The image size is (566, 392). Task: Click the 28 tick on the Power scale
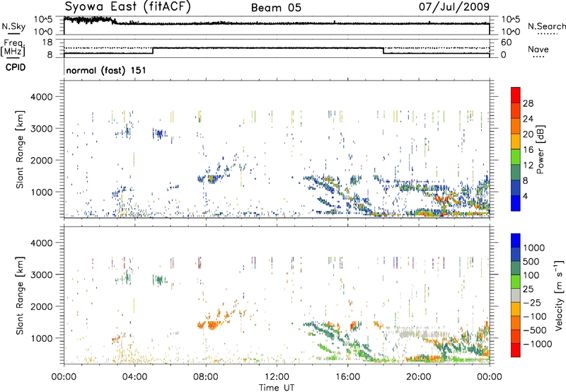[x=528, y=103]
